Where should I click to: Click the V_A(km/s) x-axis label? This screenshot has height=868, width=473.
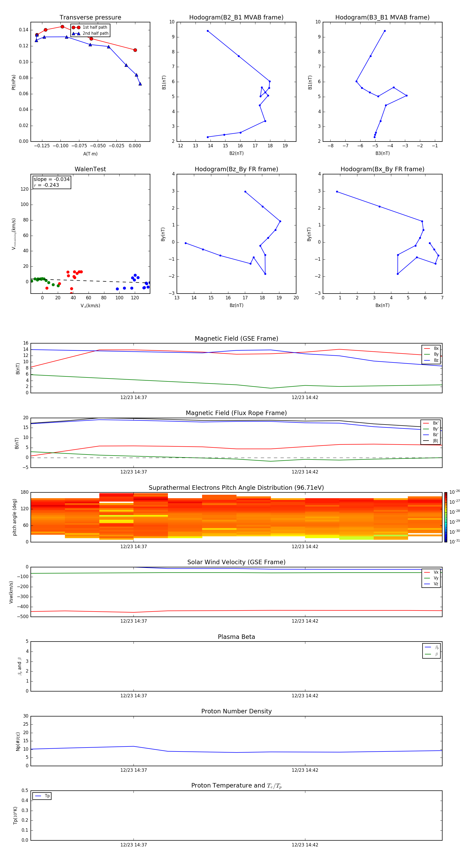pyautogui.click(x=90, y=306)
